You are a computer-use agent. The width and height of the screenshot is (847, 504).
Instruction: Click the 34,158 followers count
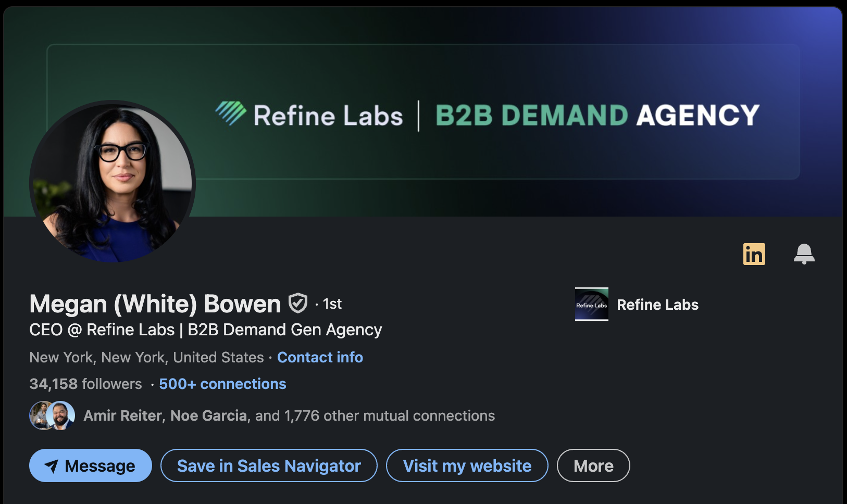click(85, 384)
